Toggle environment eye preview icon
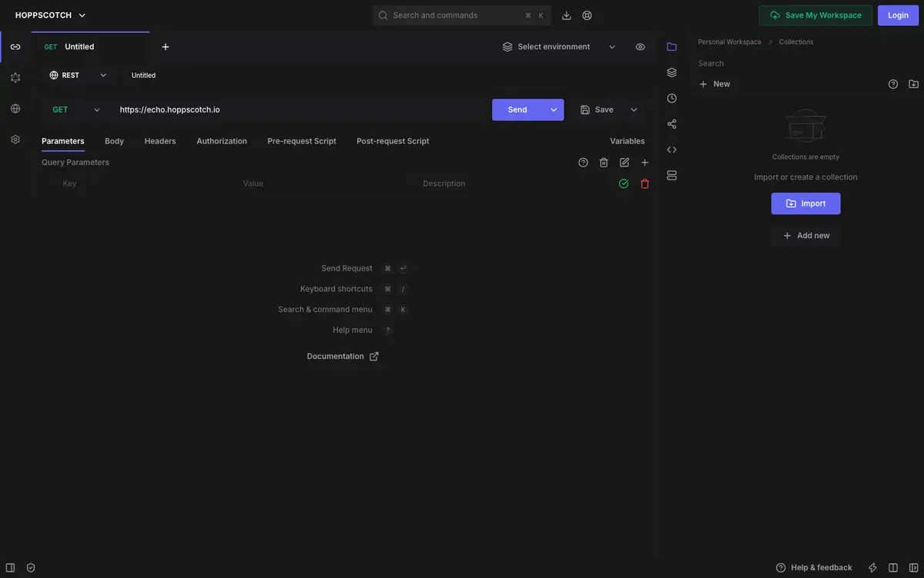The width and height of the screenshot is (924, 578). point(641,47)
